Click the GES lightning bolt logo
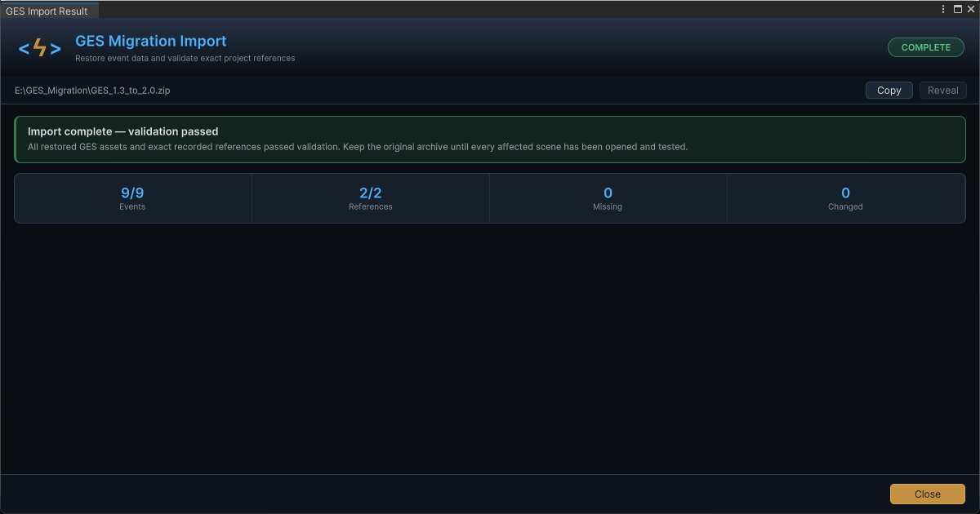980x514 pixels. (39, 48)
